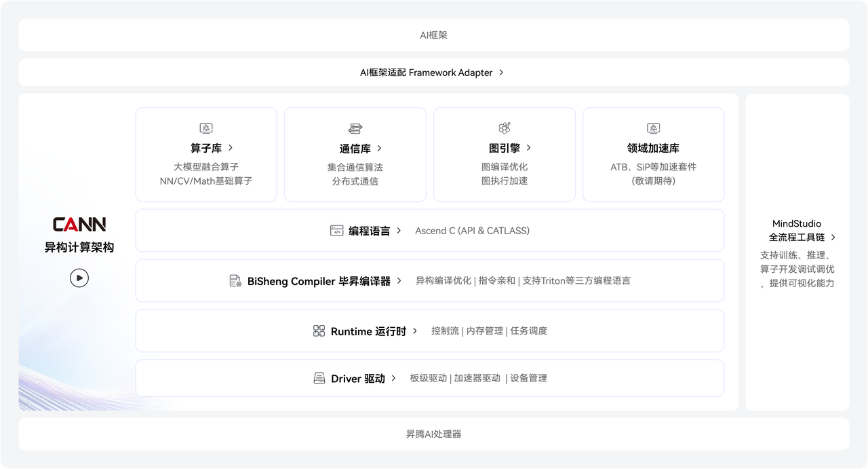Click the chevron after 编程语言
Image resolution: width=868 pixels, height=469 pixels.
pyautogui.click(x=399, y=231)
